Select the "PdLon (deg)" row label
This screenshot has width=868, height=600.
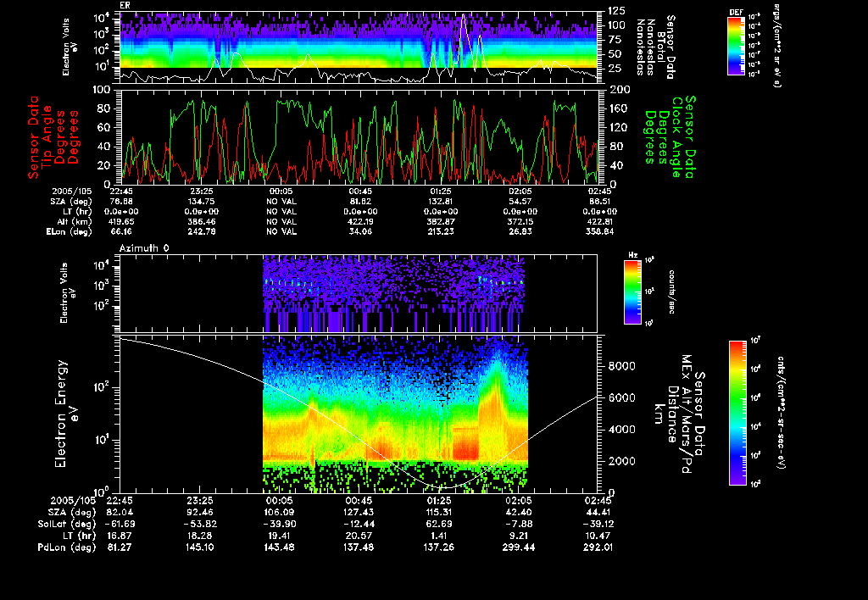click(67, 547)
